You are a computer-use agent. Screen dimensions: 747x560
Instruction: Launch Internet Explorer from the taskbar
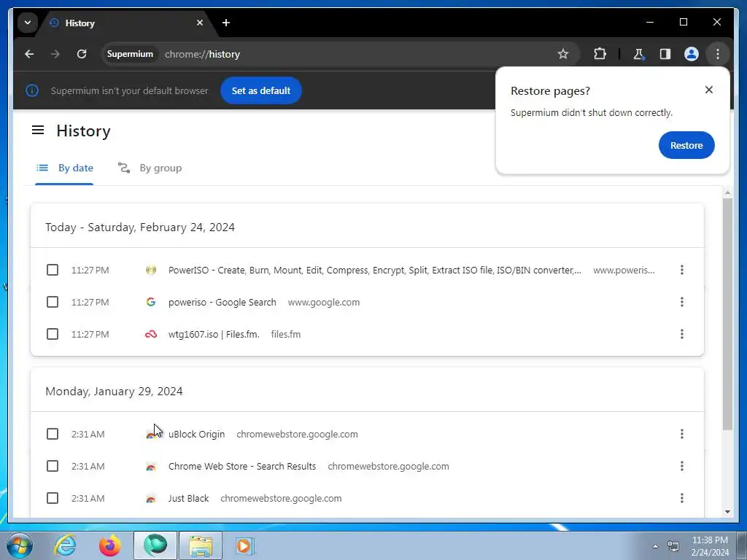click(x=65, y=545)
